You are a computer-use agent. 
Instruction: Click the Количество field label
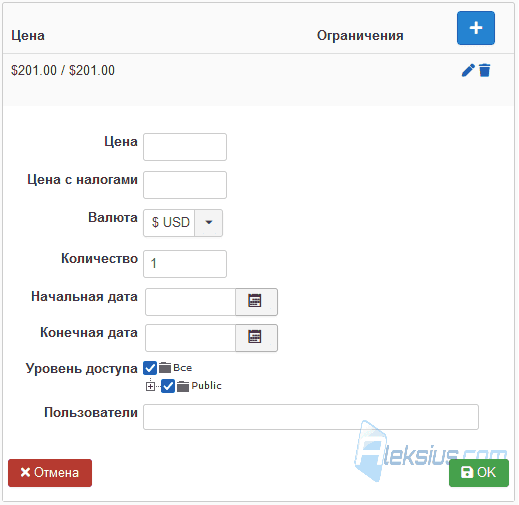99,258
